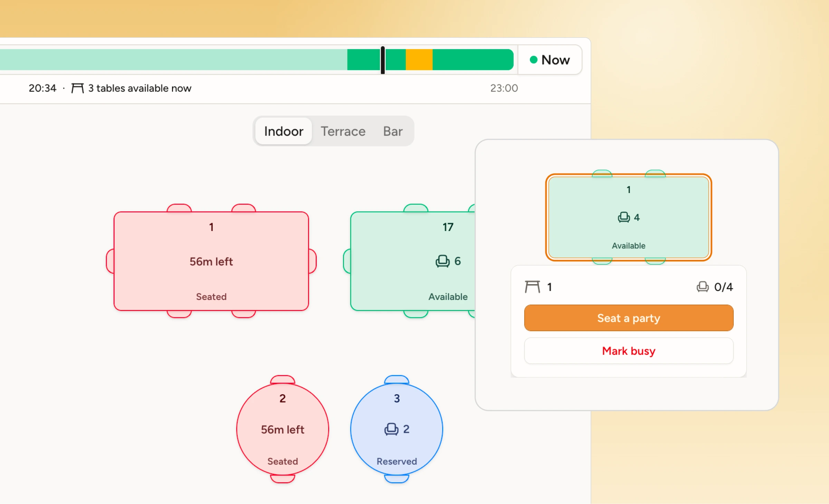Click the 'Reserved' label on table 3
This screenshot has width=829, height=504.
[x=397, y=461]
